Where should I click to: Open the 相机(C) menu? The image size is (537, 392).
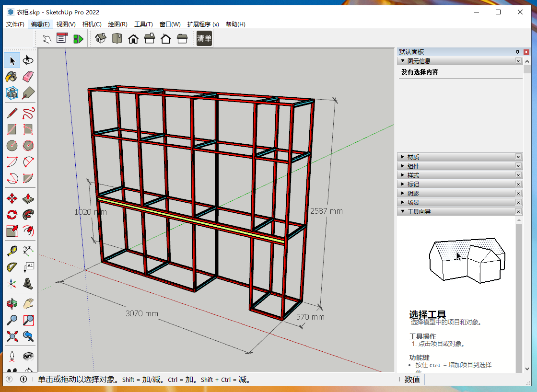click(x=92, y=24)
